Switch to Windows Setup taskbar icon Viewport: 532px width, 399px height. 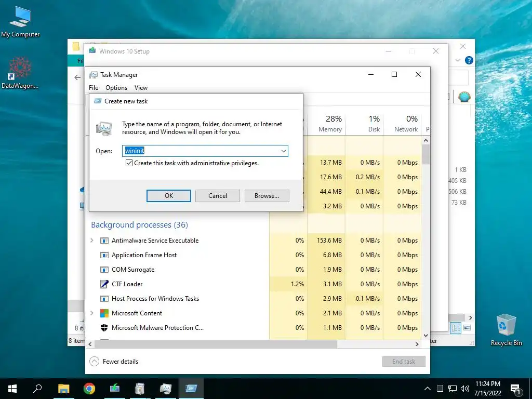(x=115, y=389)
